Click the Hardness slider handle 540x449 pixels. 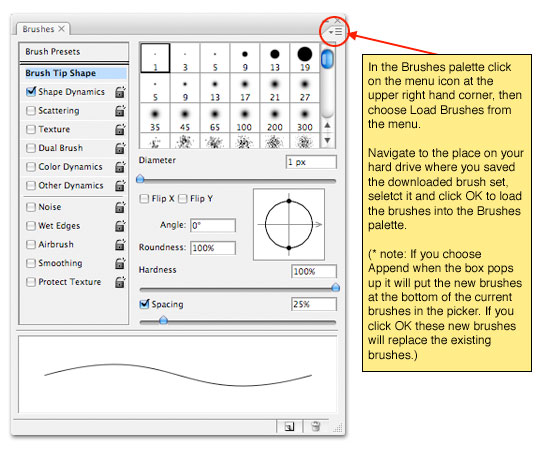point(335,287)
